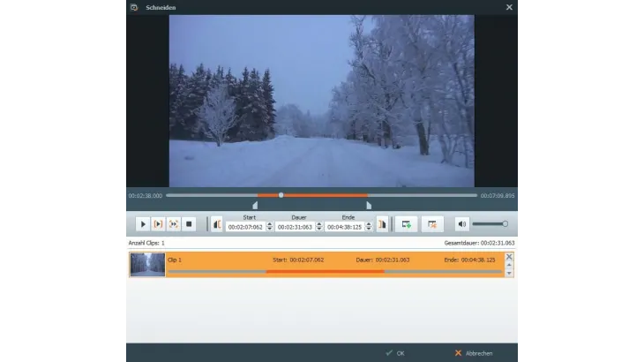The width and height of the screenshot is (644, 362).
Task: Play the selected clip range
Action: 158,225
